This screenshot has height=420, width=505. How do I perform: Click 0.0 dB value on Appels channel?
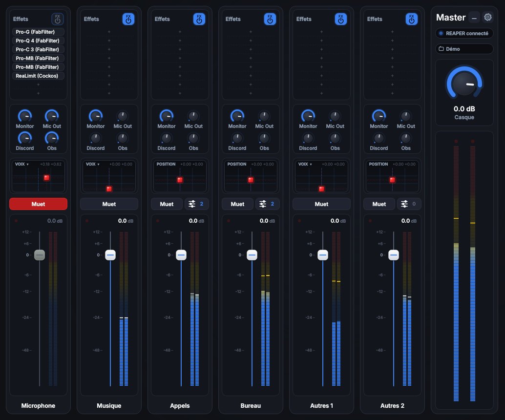[x=196, y=221]
